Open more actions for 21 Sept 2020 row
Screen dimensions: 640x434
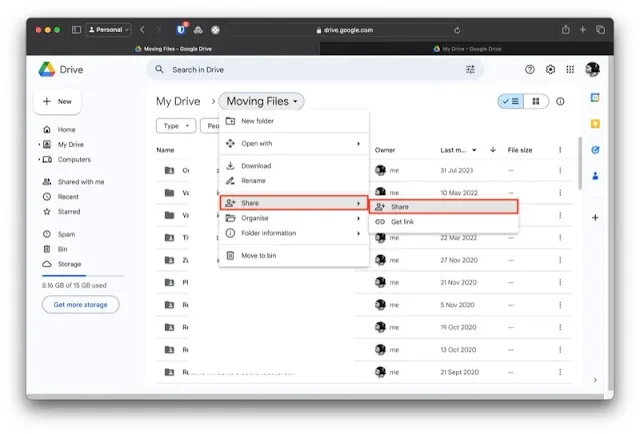click(x=560, y=372)
